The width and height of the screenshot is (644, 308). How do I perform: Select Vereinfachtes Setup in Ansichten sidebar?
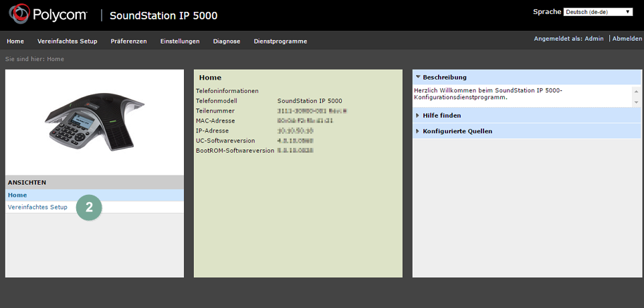(37, 207)
